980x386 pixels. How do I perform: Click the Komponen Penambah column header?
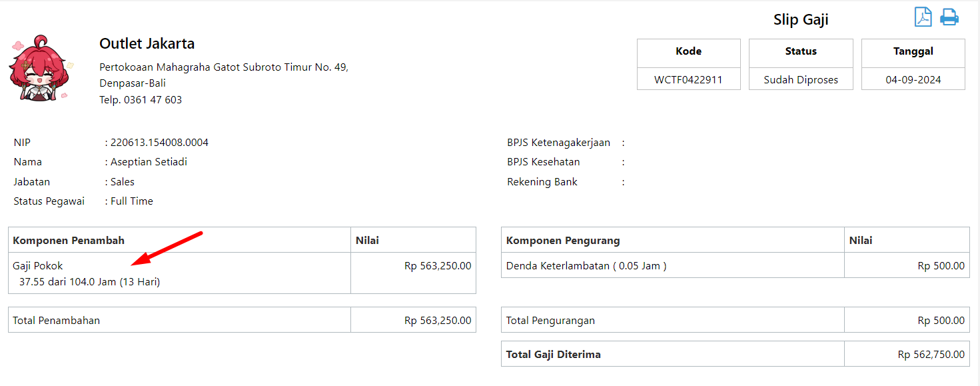coord(69,240)
